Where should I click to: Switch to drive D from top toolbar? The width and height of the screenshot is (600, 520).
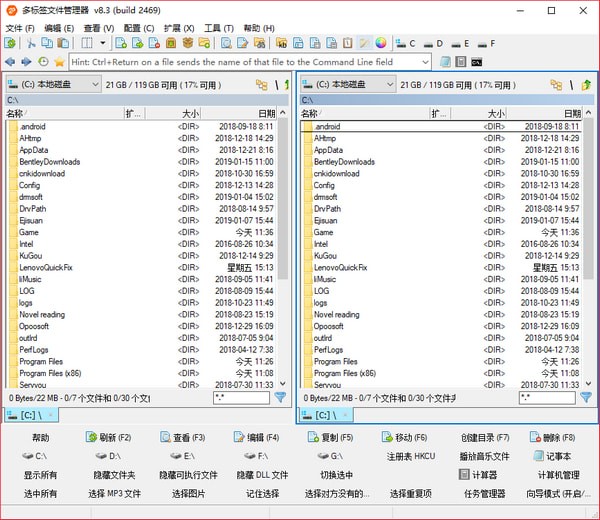(432, 44)
